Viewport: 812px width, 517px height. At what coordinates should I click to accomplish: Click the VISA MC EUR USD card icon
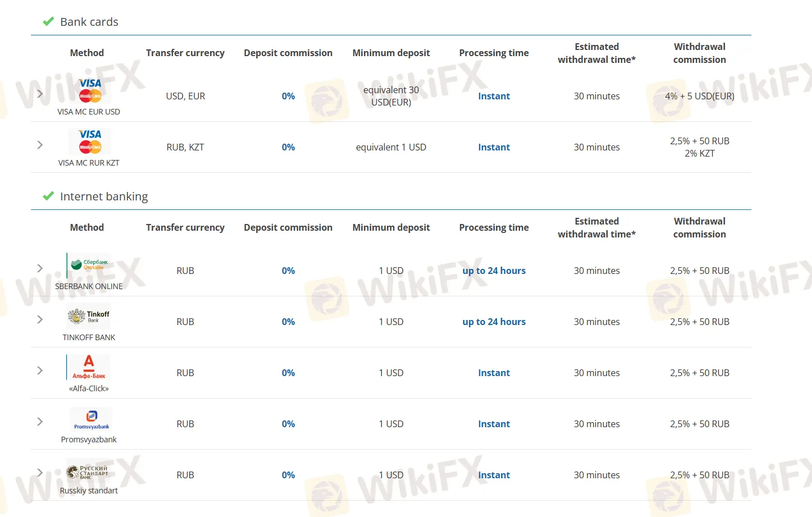(x=89, y=89)
